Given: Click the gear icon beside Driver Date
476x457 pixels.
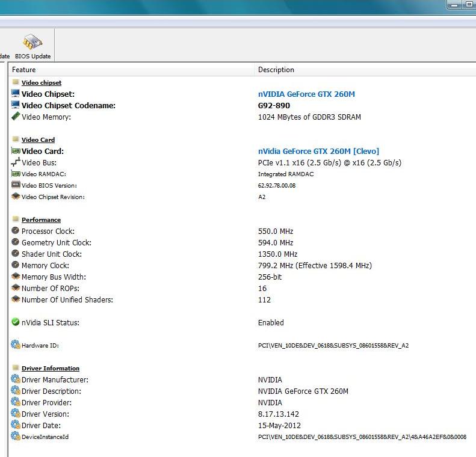Looking at the screenshot, I should click(x=16, y=425).
